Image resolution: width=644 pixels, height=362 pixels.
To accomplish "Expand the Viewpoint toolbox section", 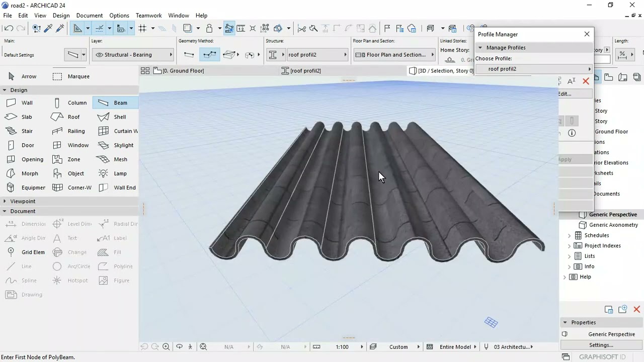I will point(5,201).
